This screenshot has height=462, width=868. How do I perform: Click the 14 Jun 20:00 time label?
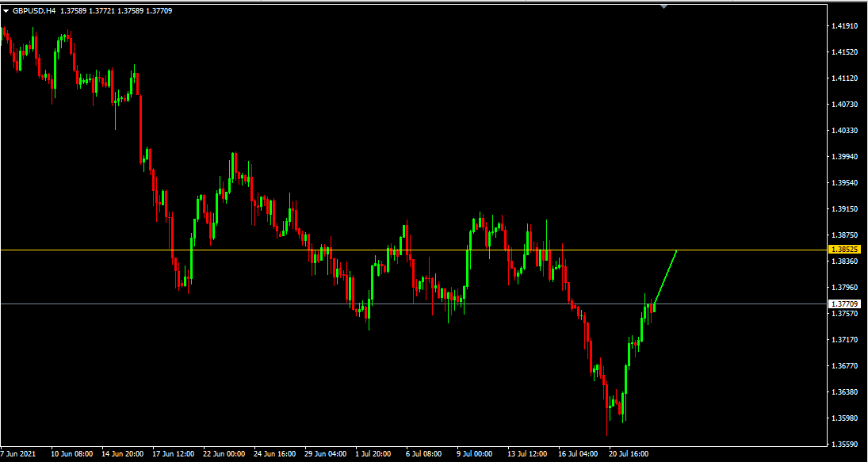click(123, 454)
